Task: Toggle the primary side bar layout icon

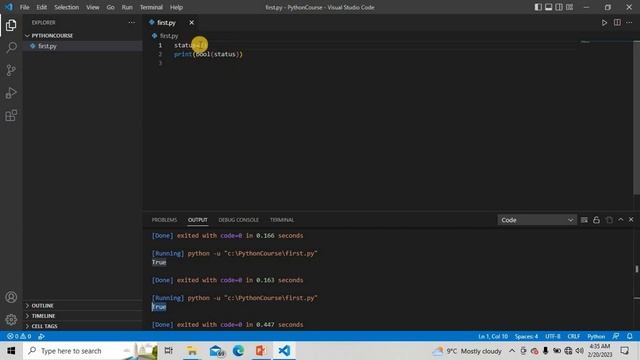Action: tap(538, 7)
